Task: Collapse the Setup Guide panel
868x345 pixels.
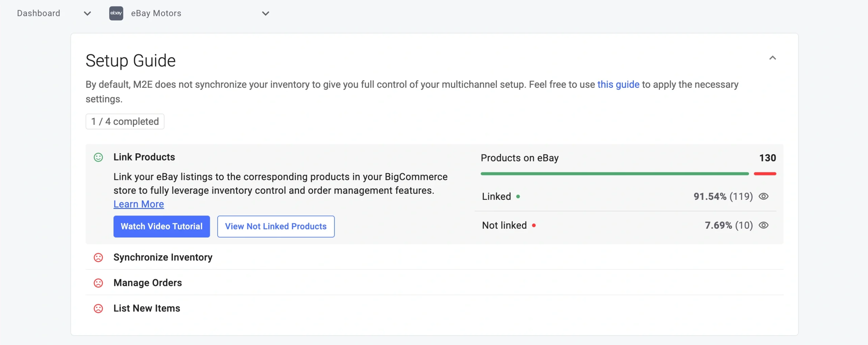Action: (x=772, y=58)
